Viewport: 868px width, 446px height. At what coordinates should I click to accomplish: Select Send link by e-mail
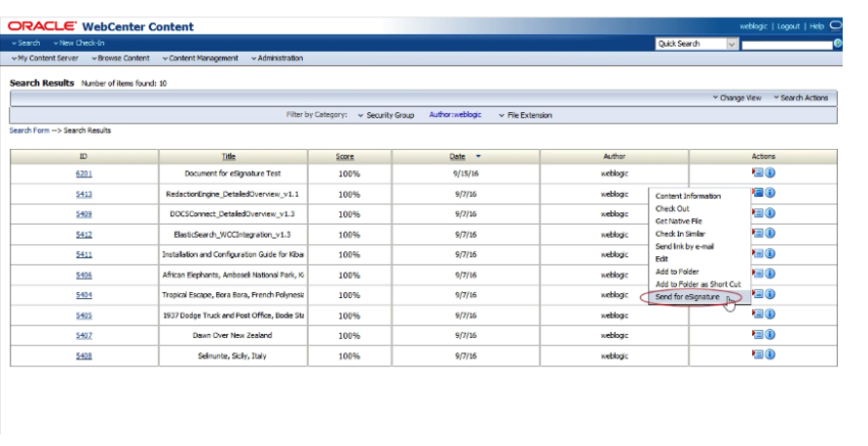[685, 246]
